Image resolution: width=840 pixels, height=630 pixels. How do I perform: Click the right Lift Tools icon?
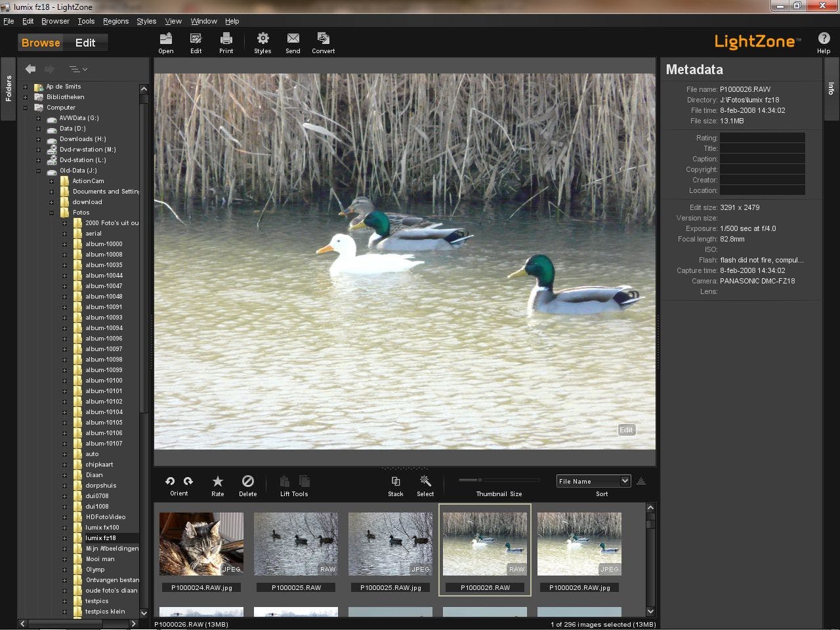pos(304,481)
